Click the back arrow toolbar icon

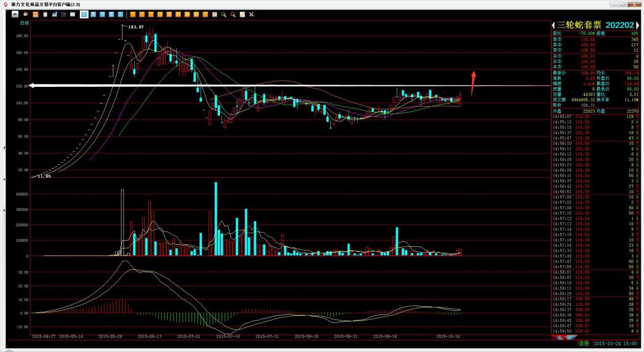16,14
